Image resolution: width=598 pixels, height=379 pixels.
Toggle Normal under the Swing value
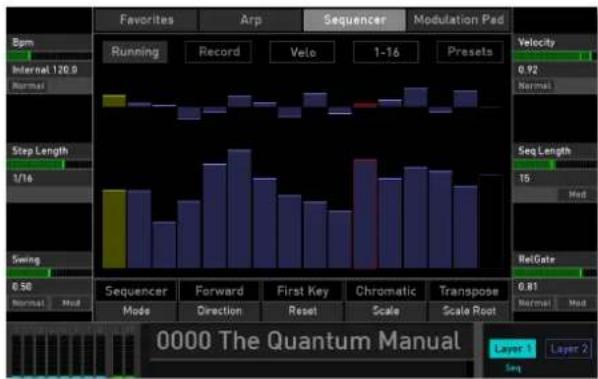point(29,304)
